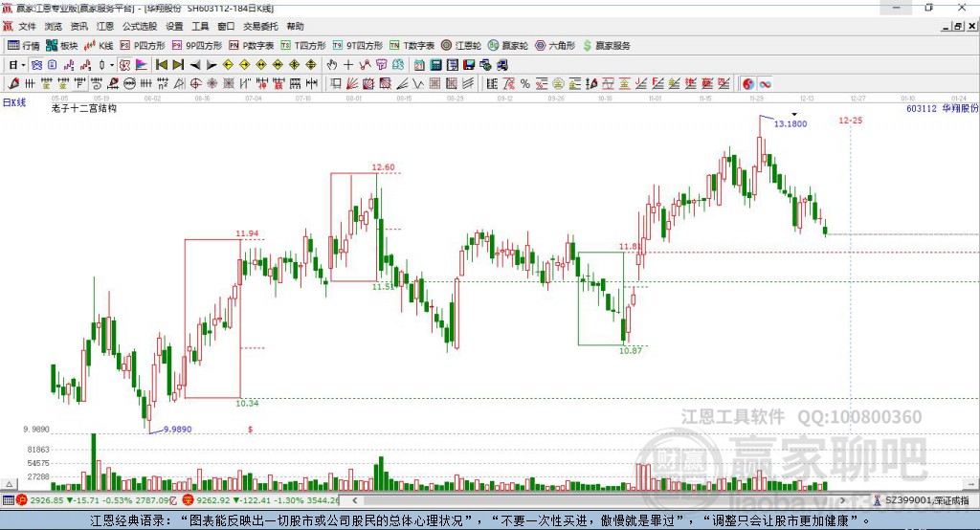Open the 设置 menu
Image resolution: width=980 pixels, height=530 pixels.
(x=174, y=26)
